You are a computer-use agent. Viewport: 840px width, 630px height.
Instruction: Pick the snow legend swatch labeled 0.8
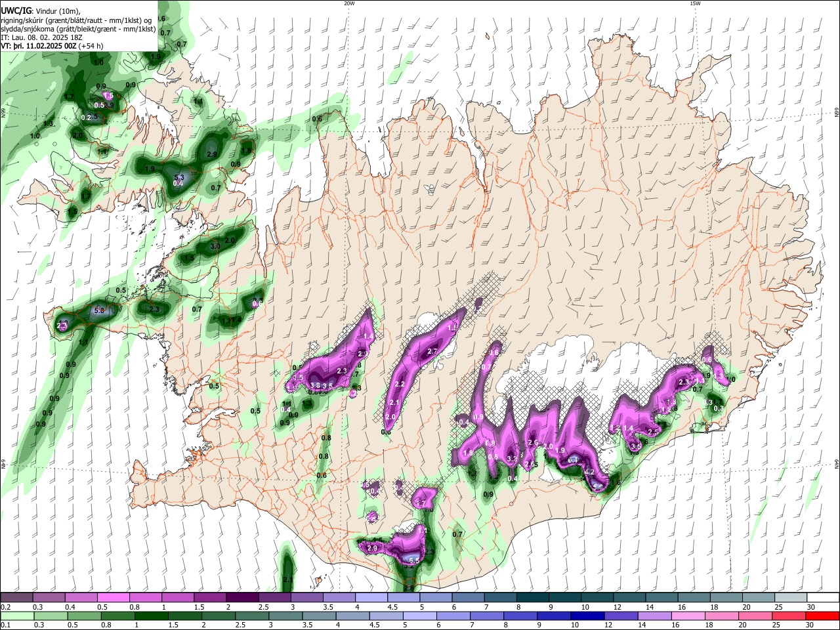click(x=145, y=598)
